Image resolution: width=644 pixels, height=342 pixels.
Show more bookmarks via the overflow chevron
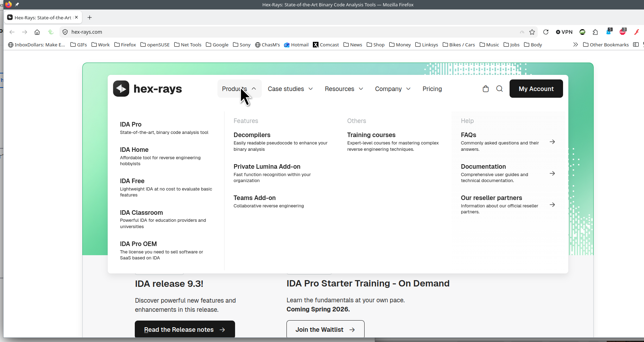tap(575, 45)
